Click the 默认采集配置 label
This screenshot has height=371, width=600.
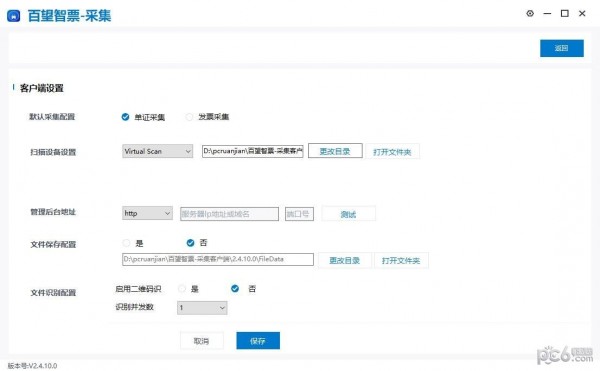click(x=52, y=117)
